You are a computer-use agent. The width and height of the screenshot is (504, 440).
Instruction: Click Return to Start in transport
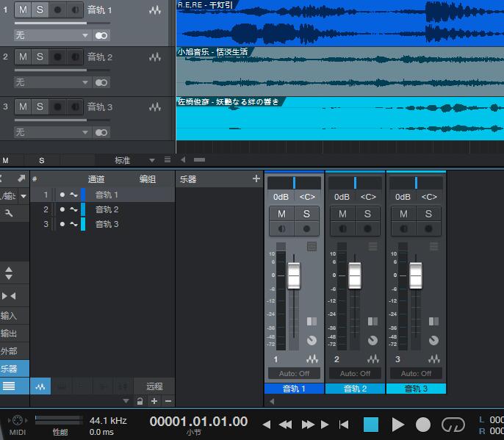point(344,425)
